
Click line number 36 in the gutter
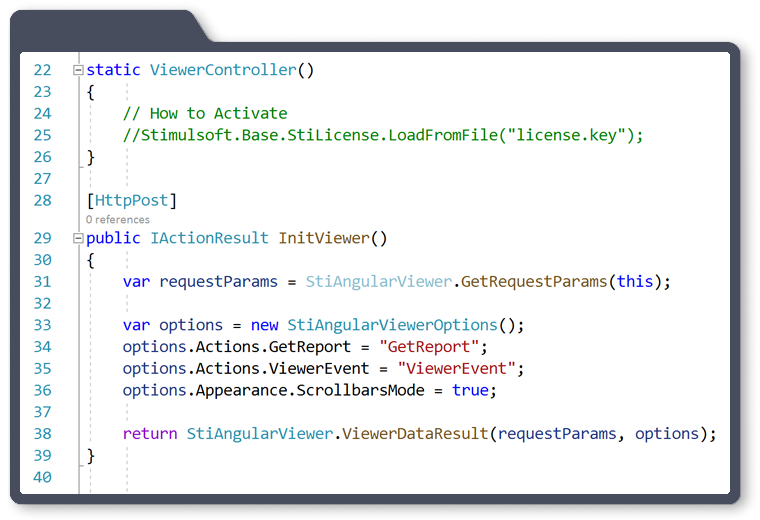click(43, 391)
